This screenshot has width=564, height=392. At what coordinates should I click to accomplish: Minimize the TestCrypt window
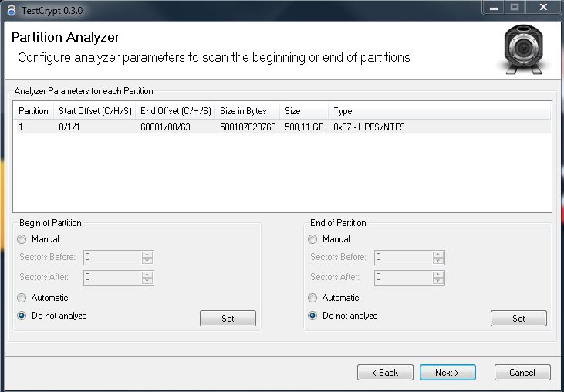495,7
